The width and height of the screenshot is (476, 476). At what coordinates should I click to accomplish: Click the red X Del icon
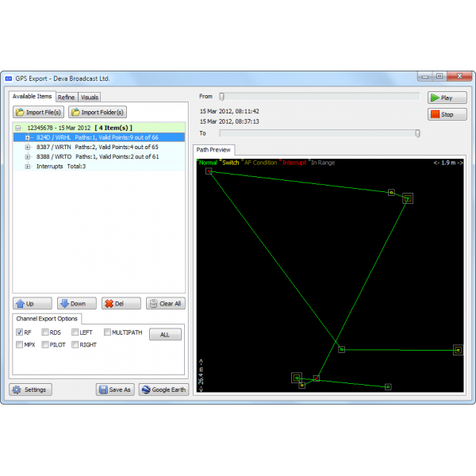click(x=109, y=303)
